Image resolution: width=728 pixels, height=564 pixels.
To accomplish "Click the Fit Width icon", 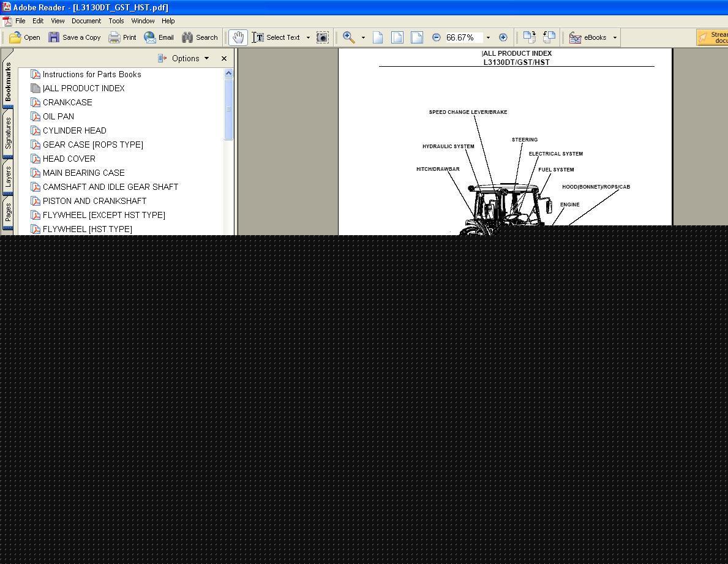I will tap(417, 37).
